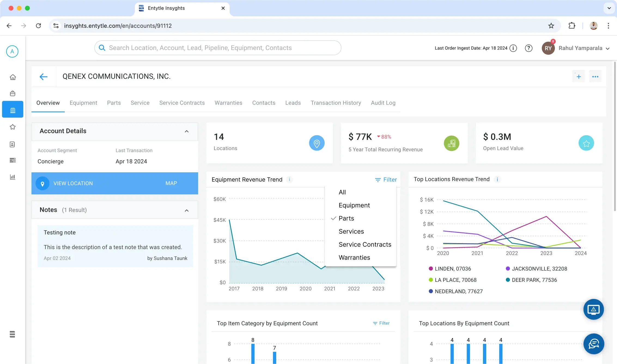
Task: Click the plus add button
Action: (x=579, y=77)
